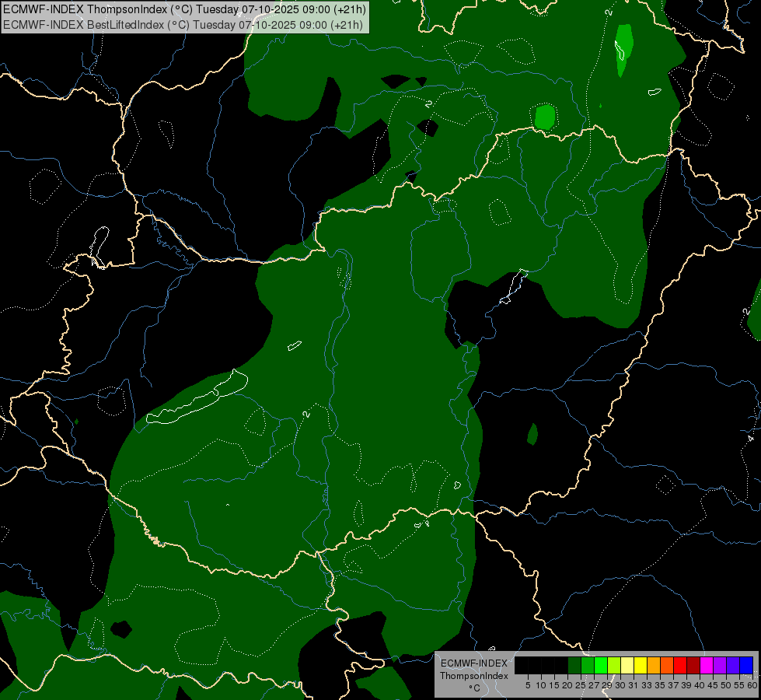Pick the bright green 27-29 legend swatch
761x700 pixels.
click(601, 665)
